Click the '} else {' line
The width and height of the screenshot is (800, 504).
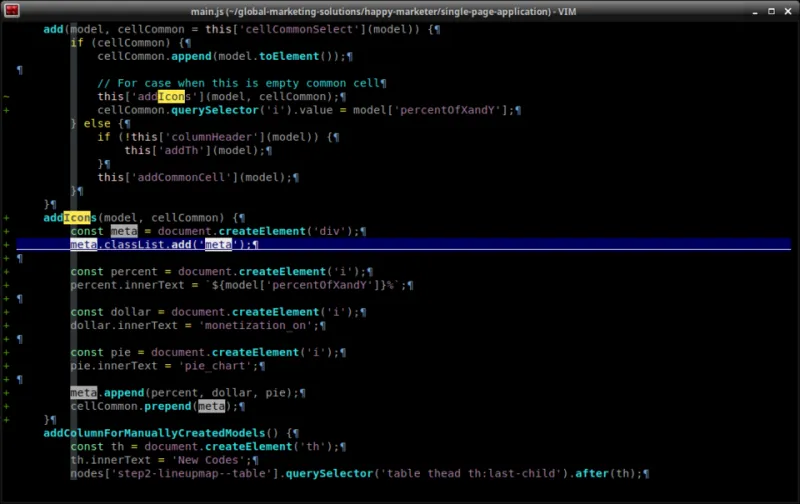point(101,123)
